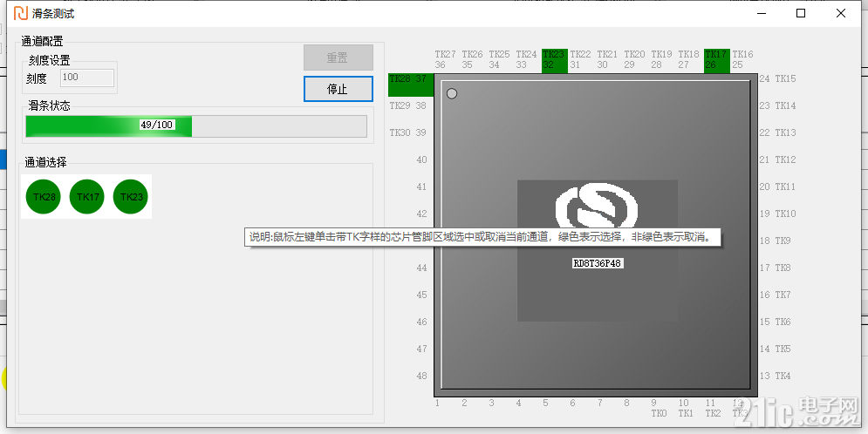Select the TK30 pin 39
The height and width of the screenshot is (434, 868).
coord(408,132)
